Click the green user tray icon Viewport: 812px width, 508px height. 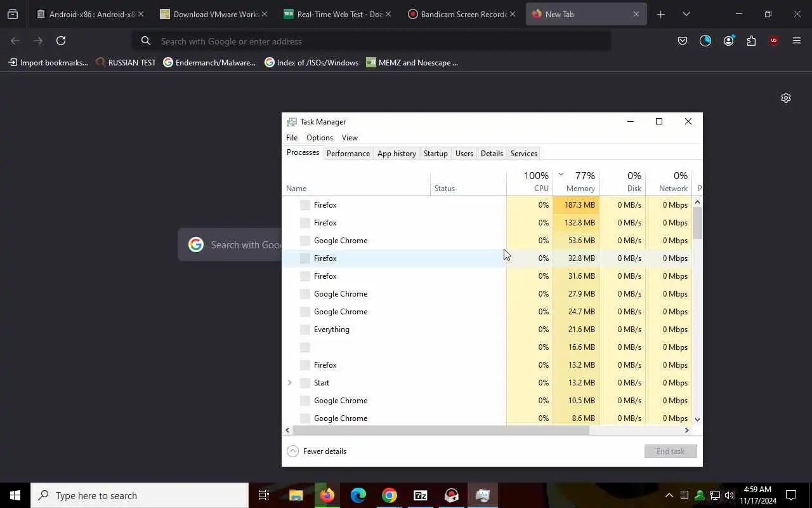coord(700,495)
